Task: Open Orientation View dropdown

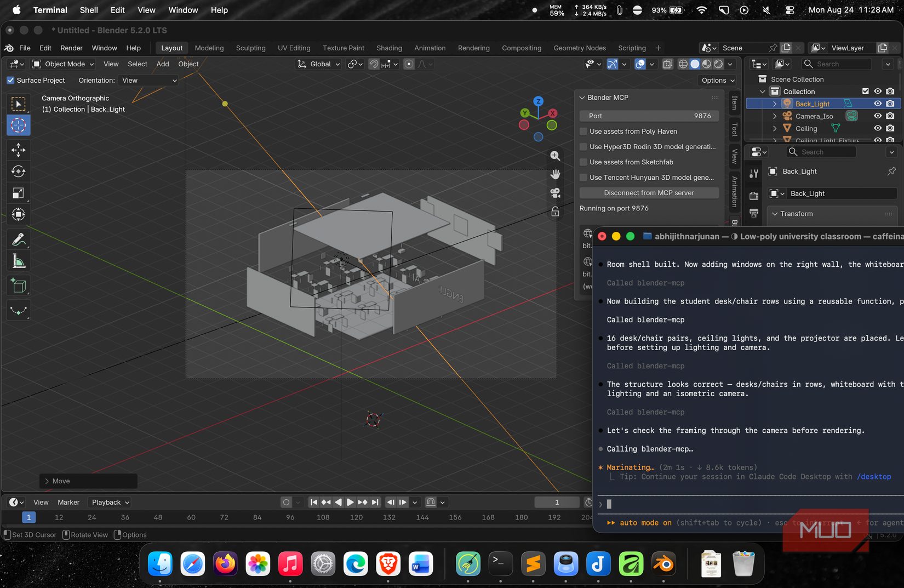Action: 148,80
